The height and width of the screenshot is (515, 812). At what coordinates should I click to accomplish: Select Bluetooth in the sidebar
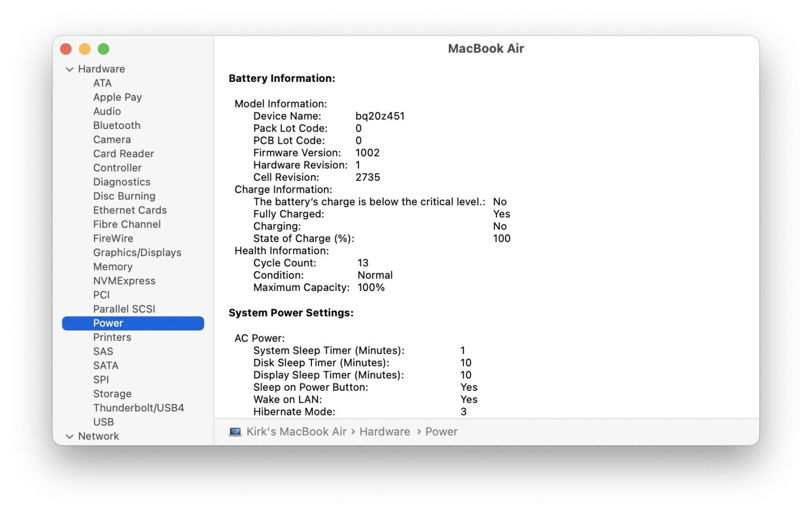pos(117,125)
